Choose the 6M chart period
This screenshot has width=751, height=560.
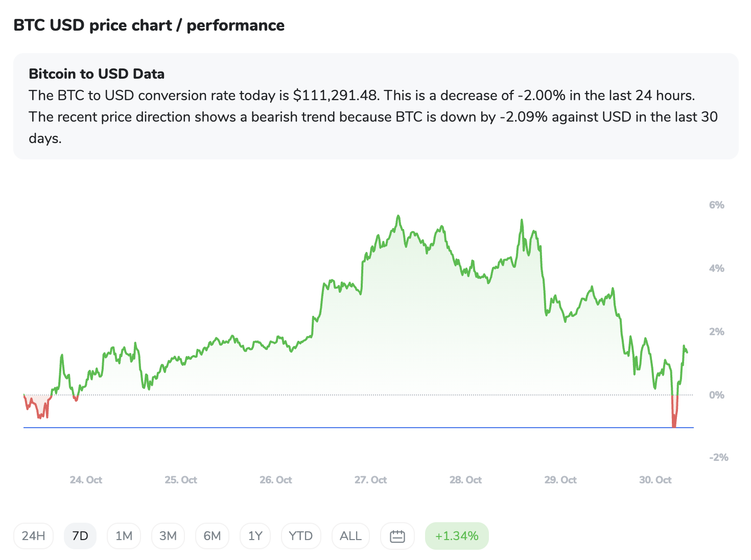[x=212, y=536]
